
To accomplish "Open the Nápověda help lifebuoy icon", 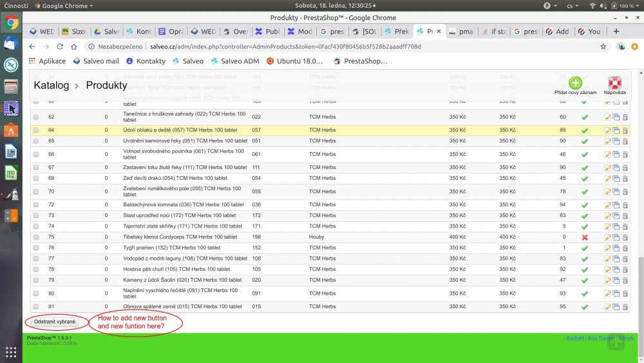I will click(x=614, y=83).
